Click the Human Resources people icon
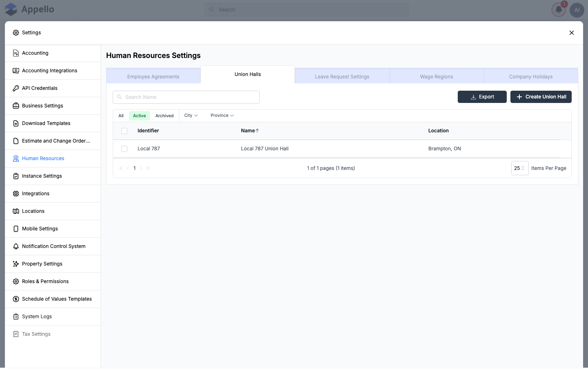The width and height of the screenshot is (588, 375). (x=16, y=158)
